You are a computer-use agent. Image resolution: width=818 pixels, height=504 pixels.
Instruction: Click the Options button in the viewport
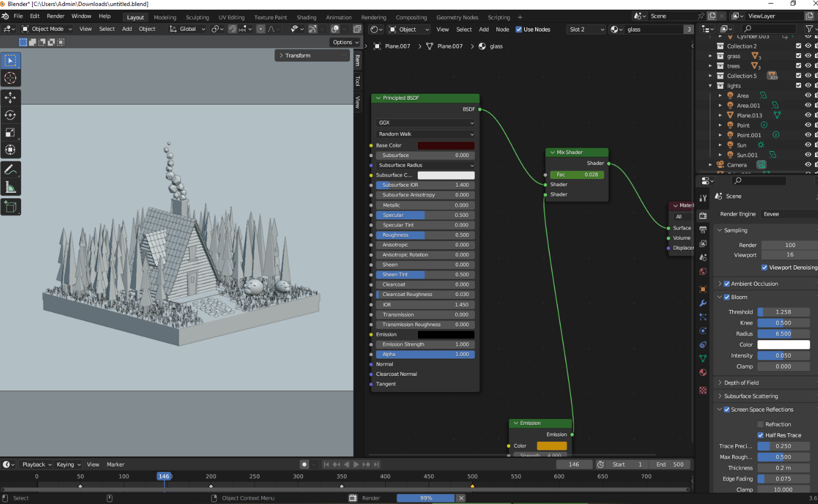(345, 42)
